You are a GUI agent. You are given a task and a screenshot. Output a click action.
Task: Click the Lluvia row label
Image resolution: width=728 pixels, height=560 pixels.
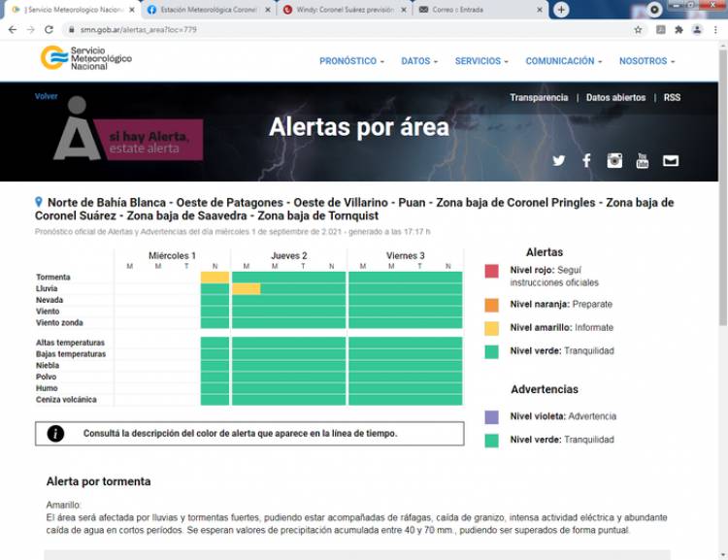click(47, 288)
